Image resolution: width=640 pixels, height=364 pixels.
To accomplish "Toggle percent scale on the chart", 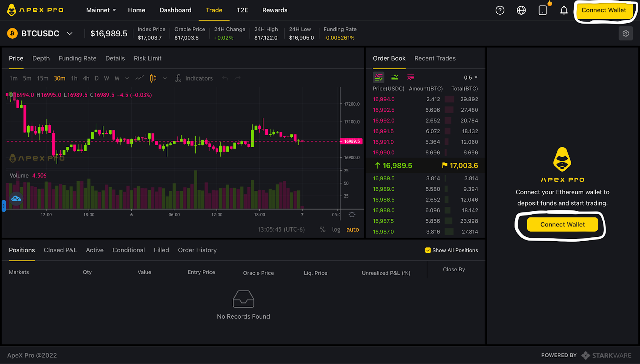I will [x=322, y=230].
